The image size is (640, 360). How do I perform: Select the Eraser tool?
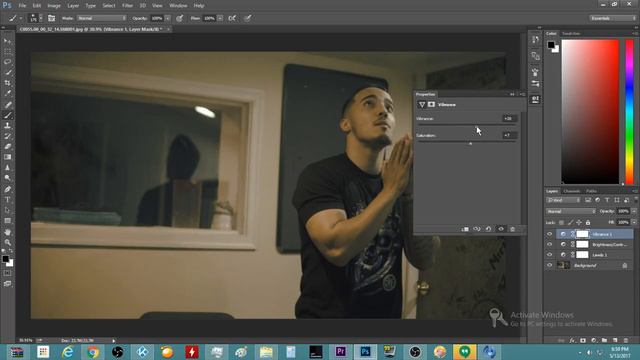(7, 147)
